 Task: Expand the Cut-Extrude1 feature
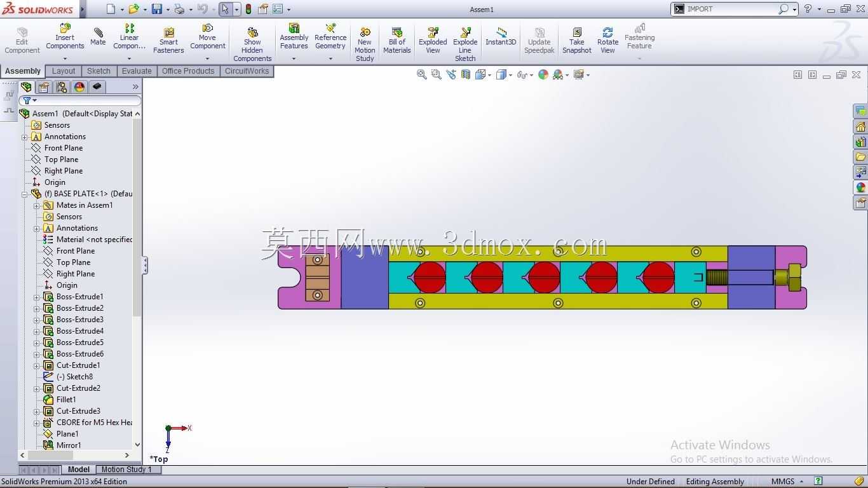click(36, 365)
